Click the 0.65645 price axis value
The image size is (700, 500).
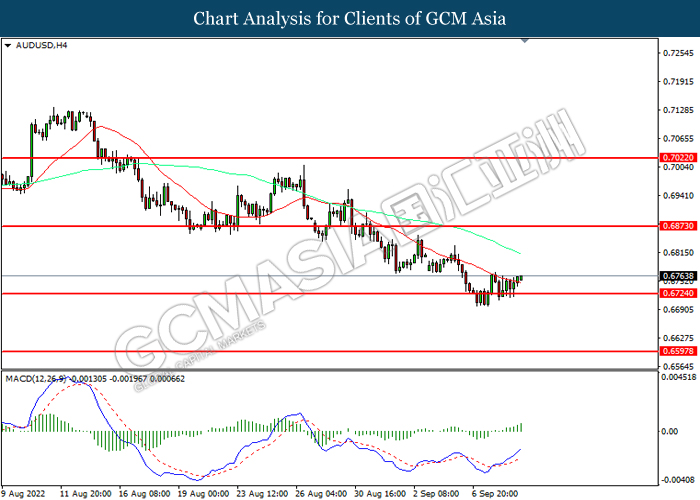coord(679,367)
